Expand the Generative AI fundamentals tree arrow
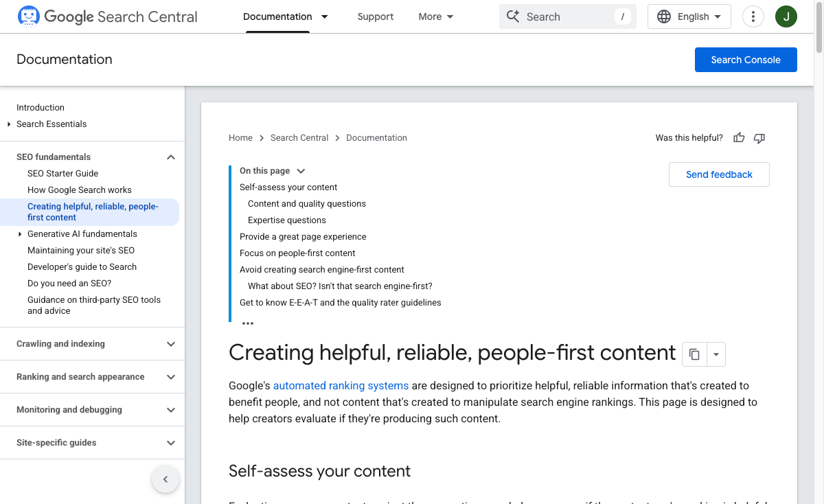The image size is (824, 504). point(20,234)
